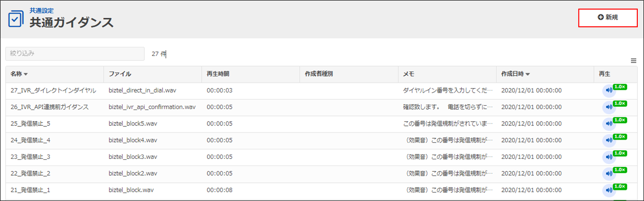Change 1.0x playback speed on first row
This screenshot has height=201, width=644.
click(620, 87)
